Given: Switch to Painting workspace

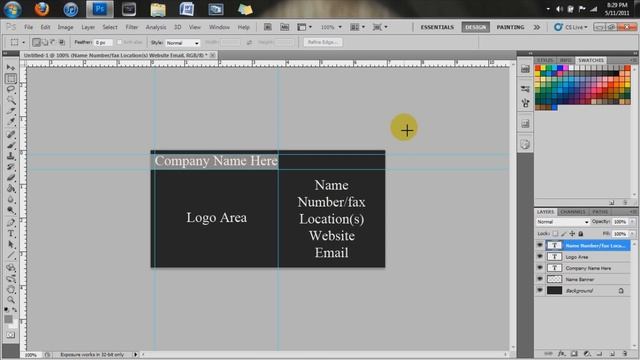Looking at the screenshot, I should point(510,27).
